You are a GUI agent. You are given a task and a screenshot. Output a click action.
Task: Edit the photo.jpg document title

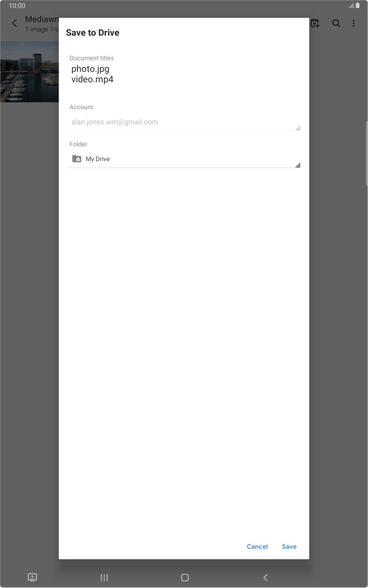90,69
